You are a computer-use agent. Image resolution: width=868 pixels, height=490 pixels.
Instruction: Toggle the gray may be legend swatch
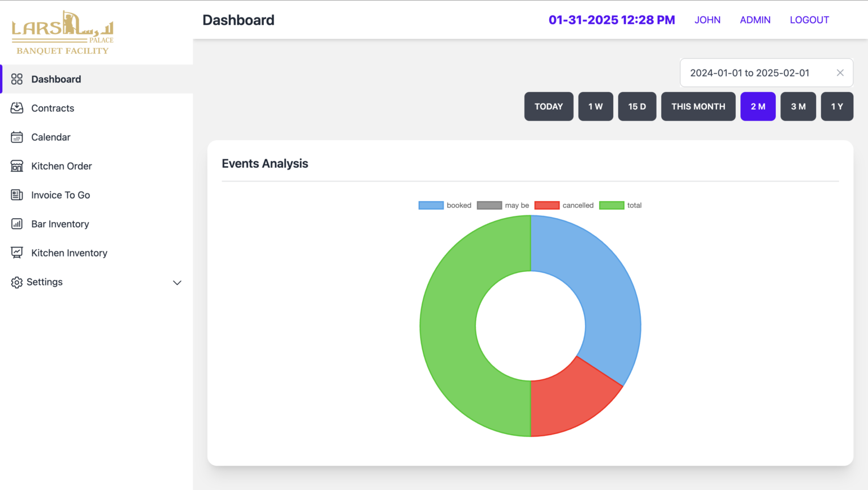pos(489,205)
